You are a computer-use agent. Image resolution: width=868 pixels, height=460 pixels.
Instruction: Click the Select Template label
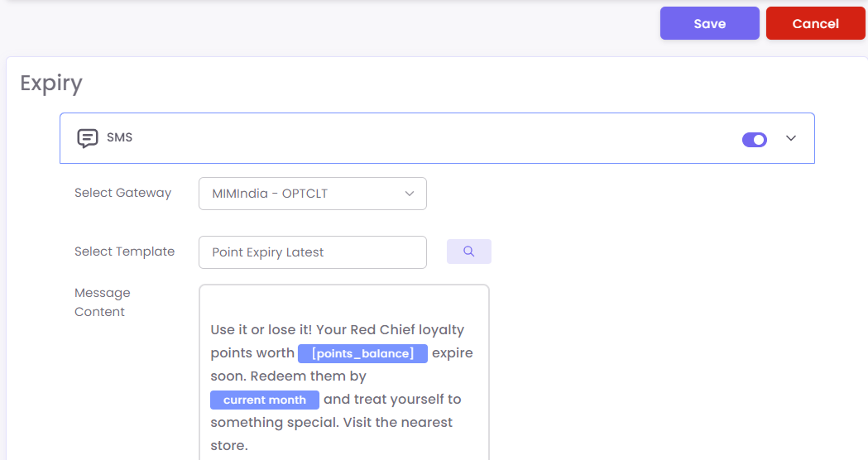click(124, 252)
